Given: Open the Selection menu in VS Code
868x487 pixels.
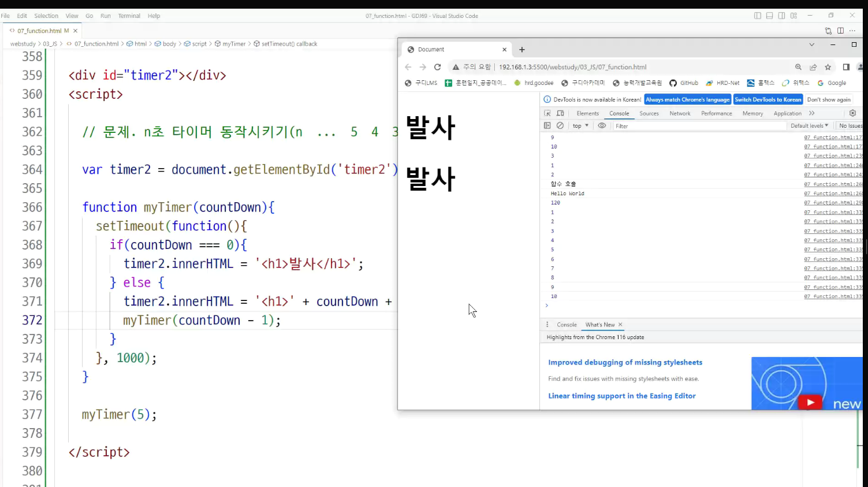Looking at the screenshot, I should (x=46, y=16).
